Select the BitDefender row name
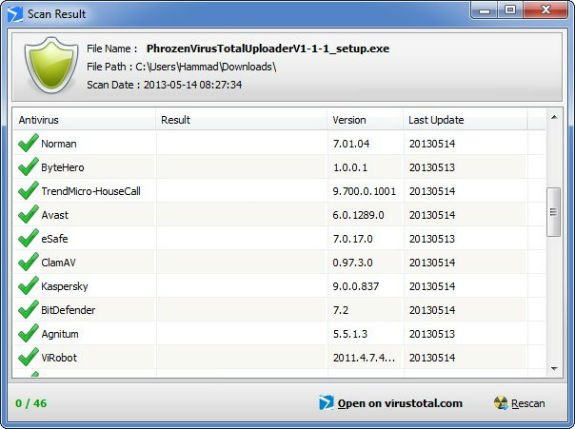 [x=68, y=310]
